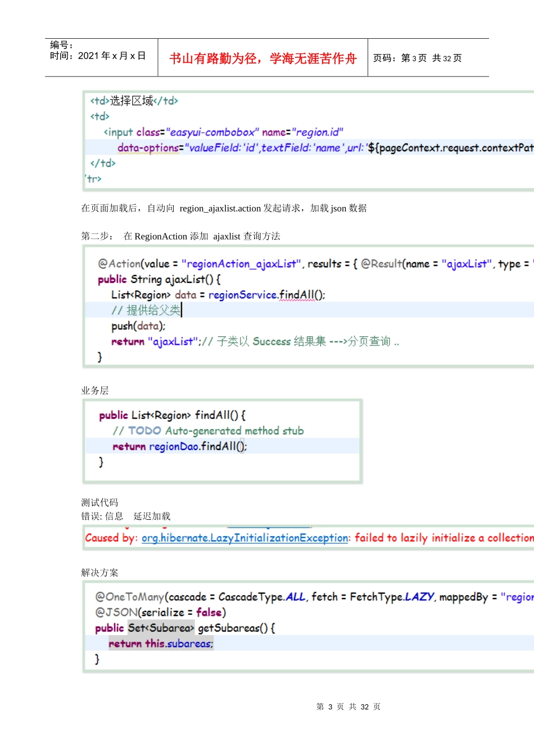Click the 测试代码 heading
The height and width of the screenshot is (756, 534).
(99, 502)
